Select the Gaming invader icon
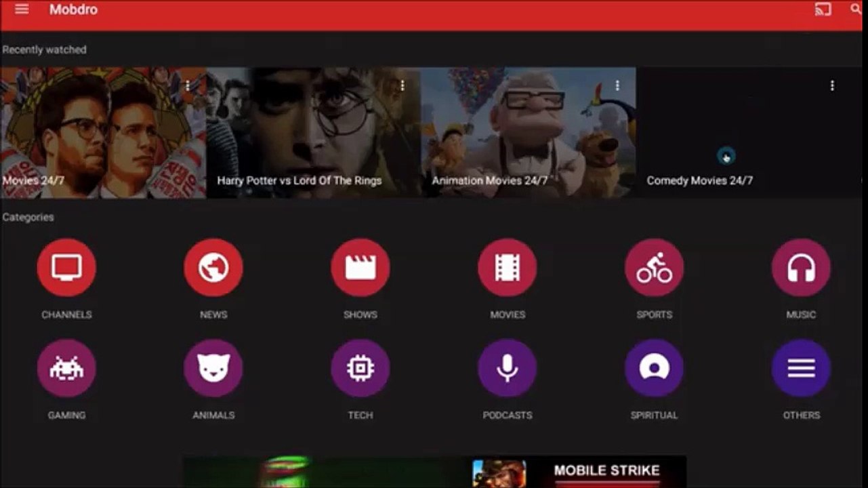The height and width of the screenshot is (488, 868). pyautogui.click(x=66, y=368)
